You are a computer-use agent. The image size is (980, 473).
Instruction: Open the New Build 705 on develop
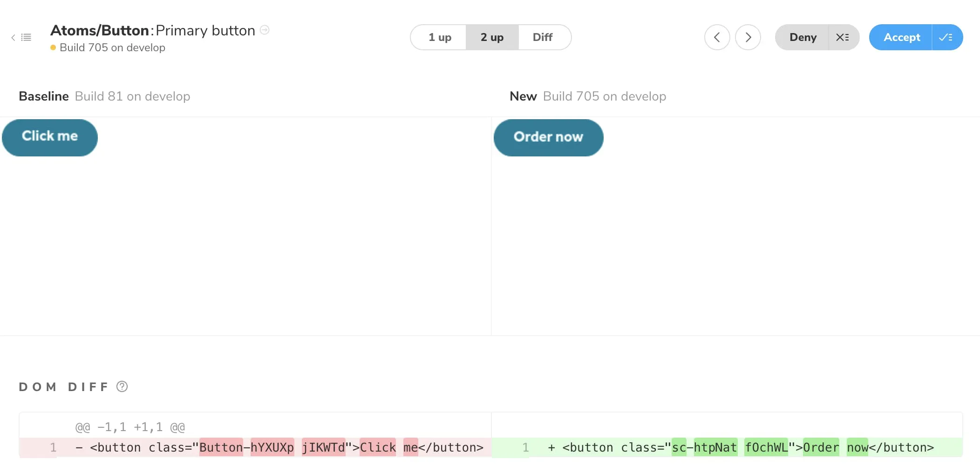pyautogui.click(x=604, y=96)
